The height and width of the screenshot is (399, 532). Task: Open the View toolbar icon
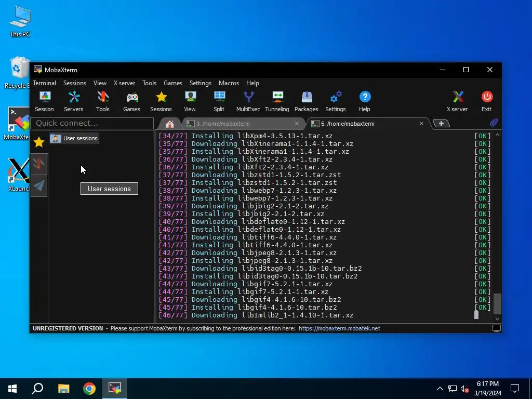pos(190,101)
